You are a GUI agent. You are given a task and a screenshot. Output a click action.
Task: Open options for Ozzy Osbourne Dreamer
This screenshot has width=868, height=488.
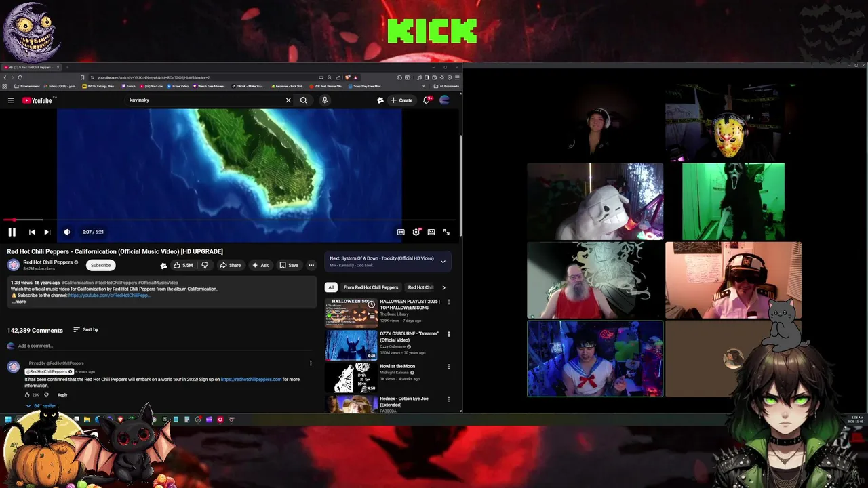point(448,334)
